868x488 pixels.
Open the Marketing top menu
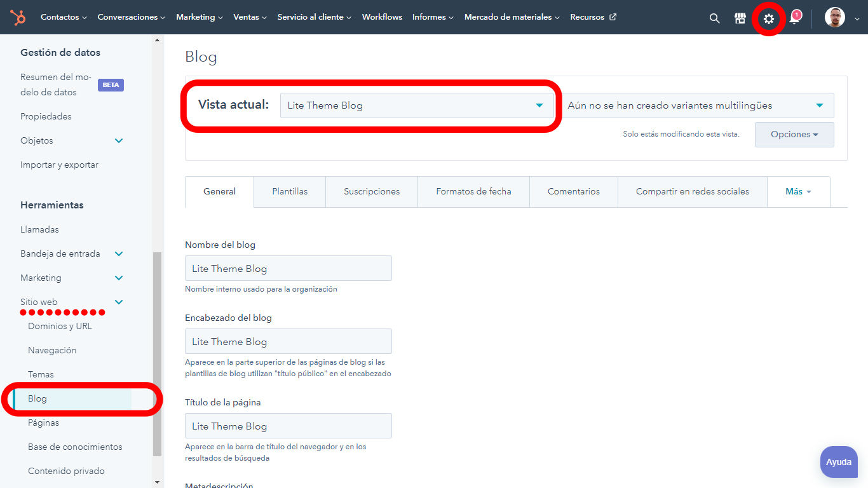point(199,17)
